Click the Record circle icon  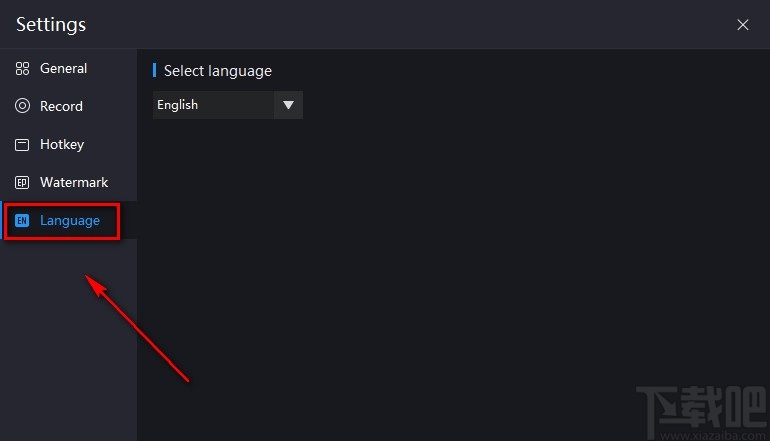[22, 106]
